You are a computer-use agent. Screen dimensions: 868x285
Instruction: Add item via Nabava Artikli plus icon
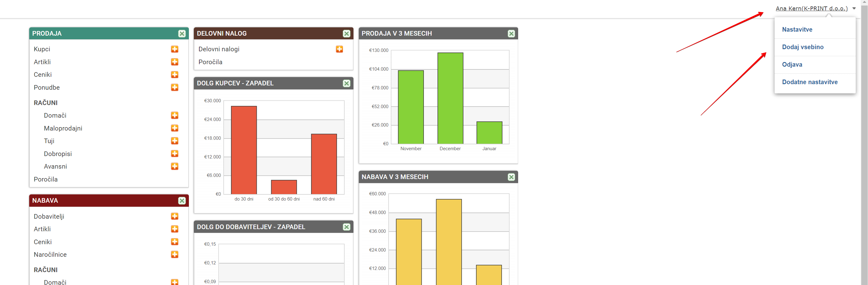pos(174,229)
